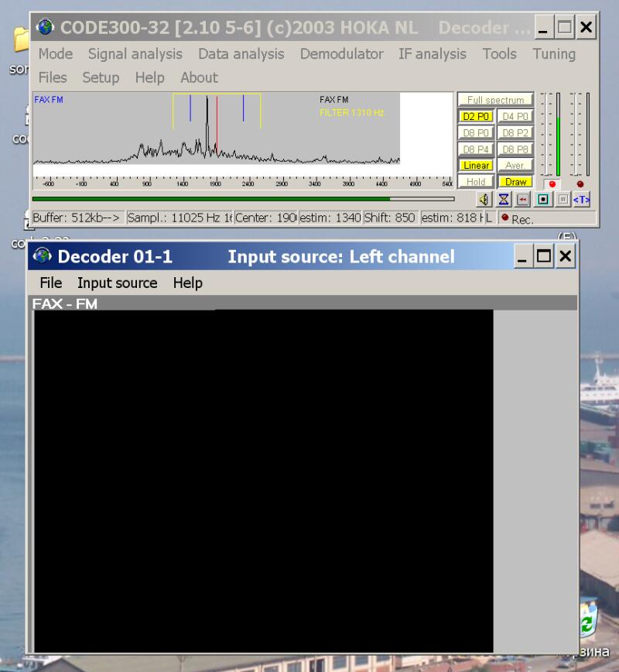This screenshot has width=619, height=672.
Task: Open File menu in Decoder 01-1 window
Action: [51, 283]
